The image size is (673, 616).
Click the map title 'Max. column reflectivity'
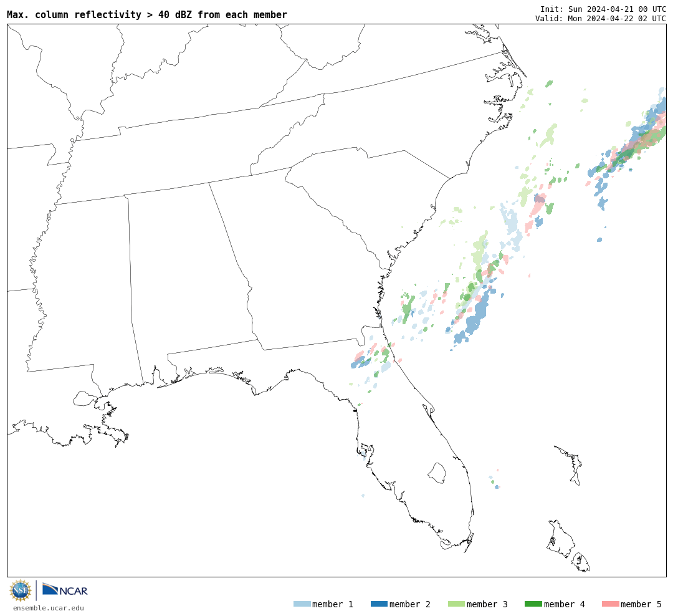[74, 14]
